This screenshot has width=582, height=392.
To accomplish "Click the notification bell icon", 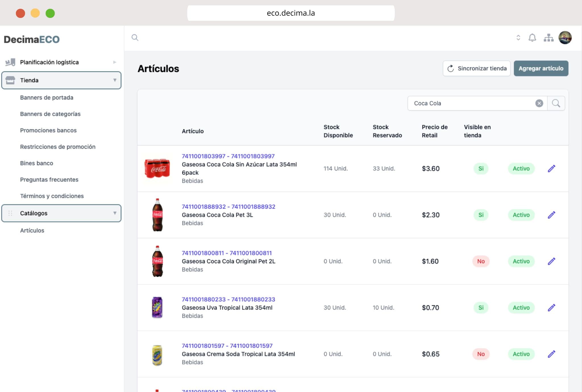I will tap(532, 38).
